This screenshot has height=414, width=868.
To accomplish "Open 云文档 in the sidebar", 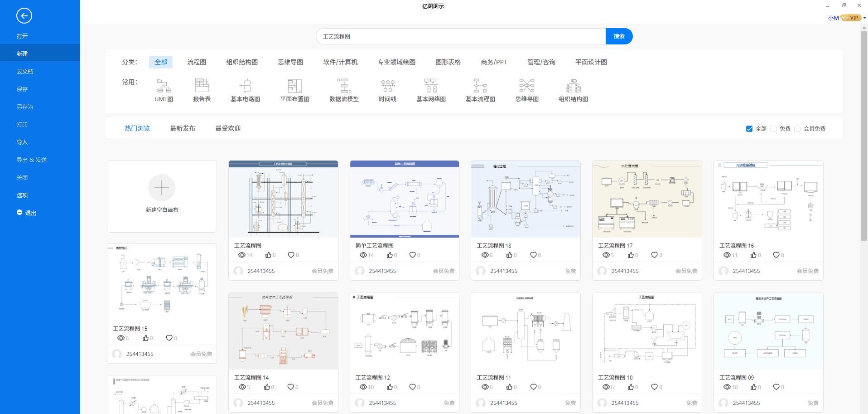I will [24, 71].
